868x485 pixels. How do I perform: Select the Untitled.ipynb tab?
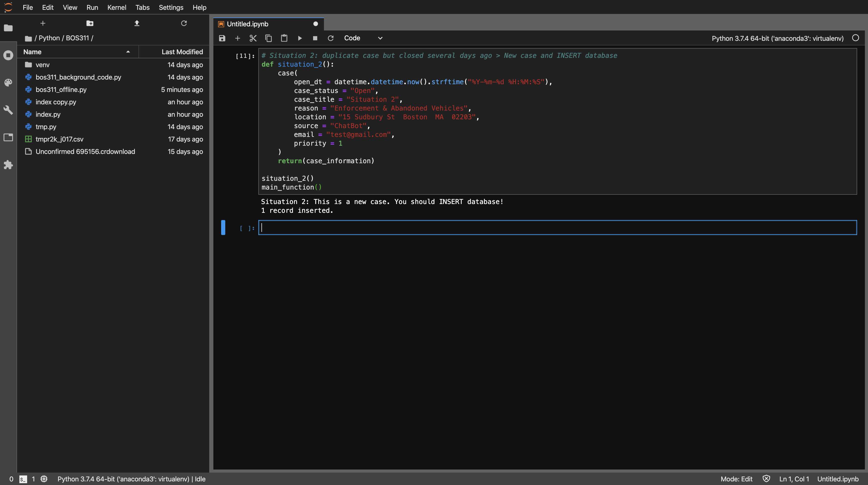point(248,24)
